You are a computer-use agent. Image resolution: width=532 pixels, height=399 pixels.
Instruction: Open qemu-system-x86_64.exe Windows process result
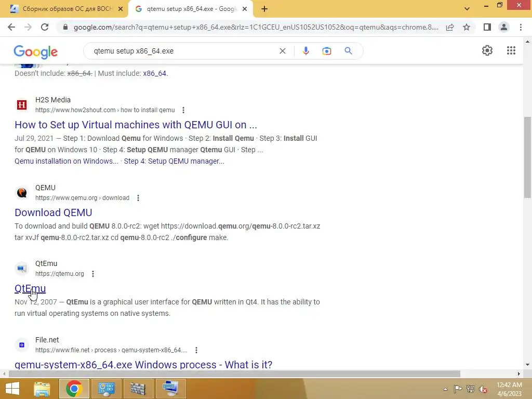click(x=143, y=365)
